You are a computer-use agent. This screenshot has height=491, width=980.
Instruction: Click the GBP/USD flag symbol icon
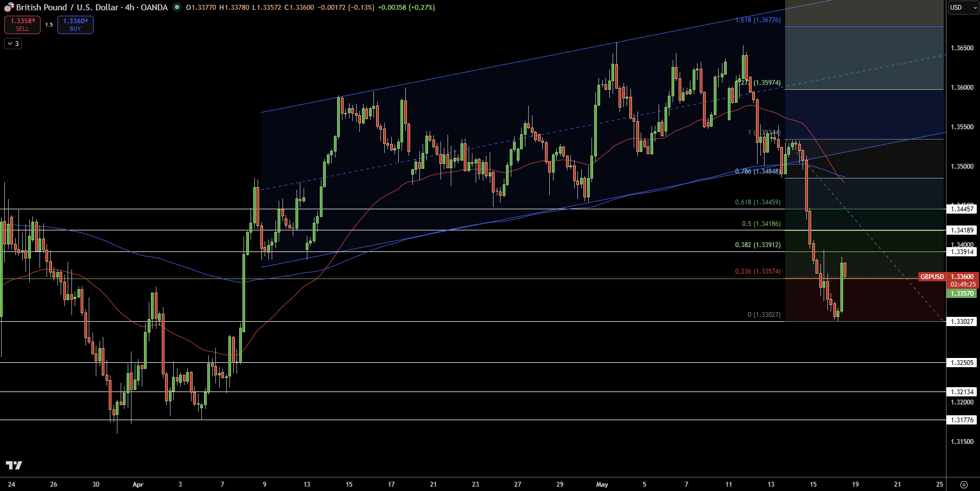tap(9, 8)
